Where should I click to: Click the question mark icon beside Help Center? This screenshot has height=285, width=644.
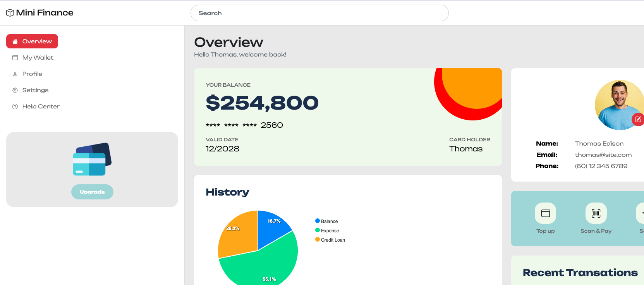point(15,106)
